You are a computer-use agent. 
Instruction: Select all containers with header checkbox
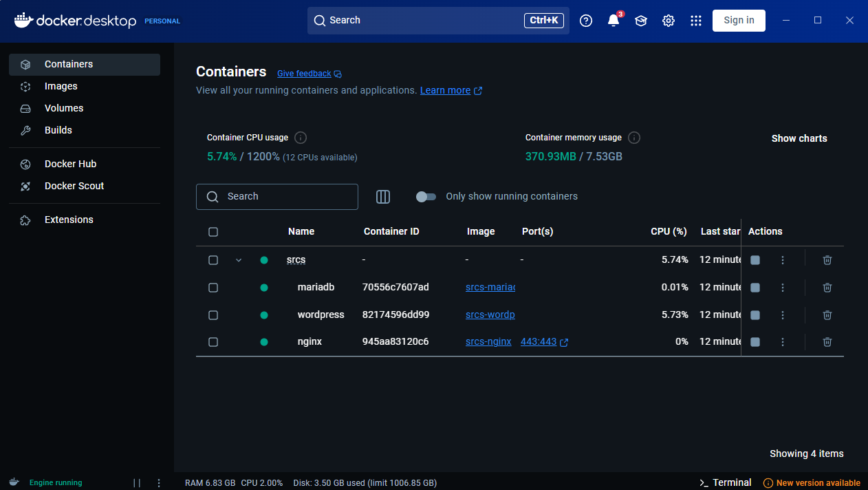pyautogui.click(x=213, y=232)
